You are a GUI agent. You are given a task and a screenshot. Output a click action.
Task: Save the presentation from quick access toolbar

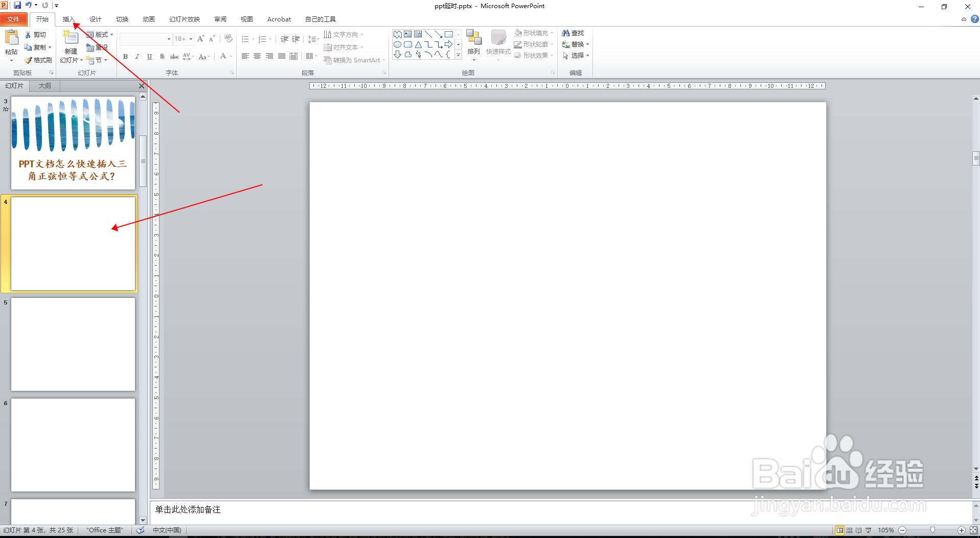pos(17,5)
